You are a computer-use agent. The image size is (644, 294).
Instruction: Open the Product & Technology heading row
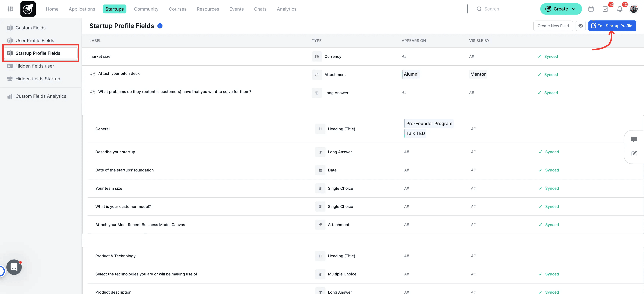pos(366,256)
